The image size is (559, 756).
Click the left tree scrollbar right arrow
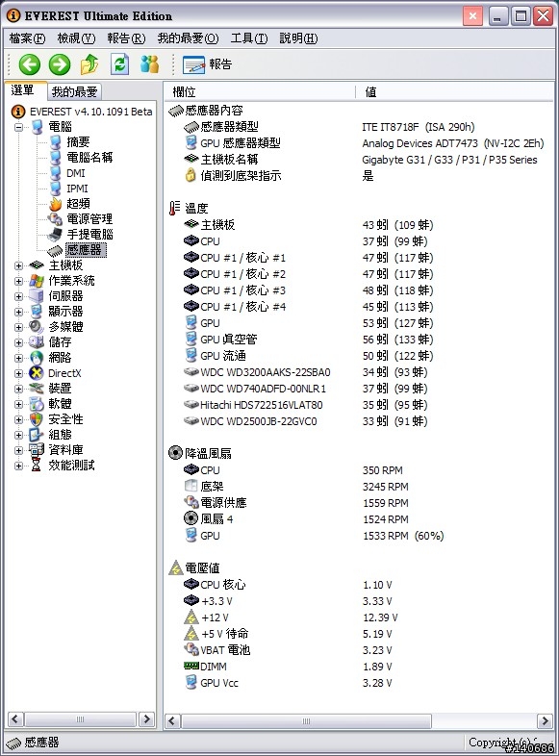pos(146,719)
